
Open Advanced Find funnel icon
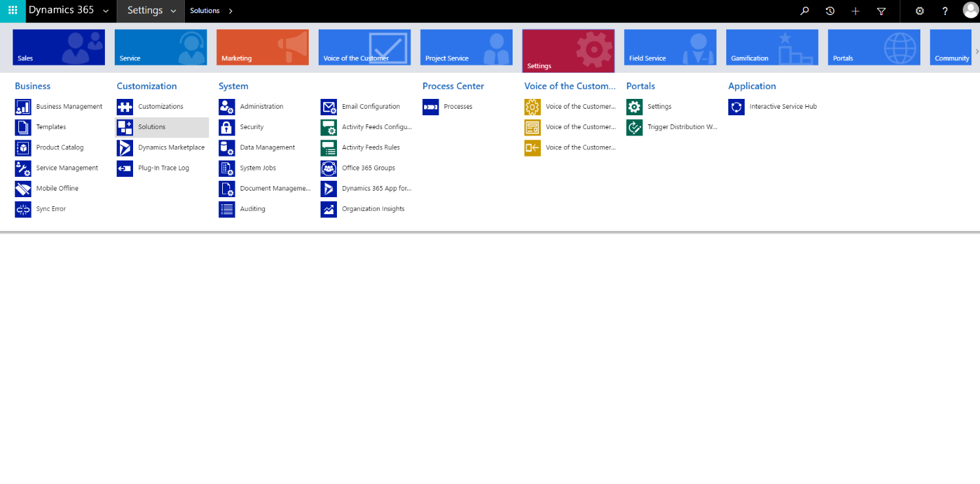[x=881, y=11]
